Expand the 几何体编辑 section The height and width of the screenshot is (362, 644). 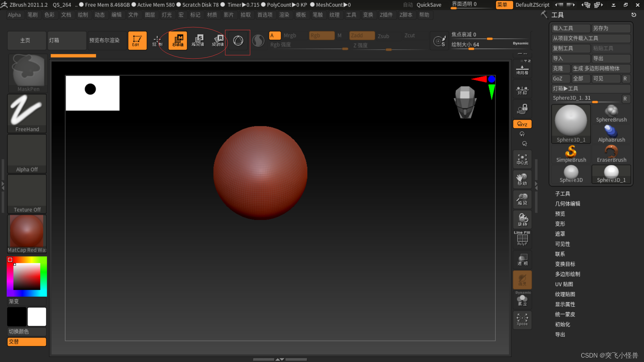coord(568,204)
